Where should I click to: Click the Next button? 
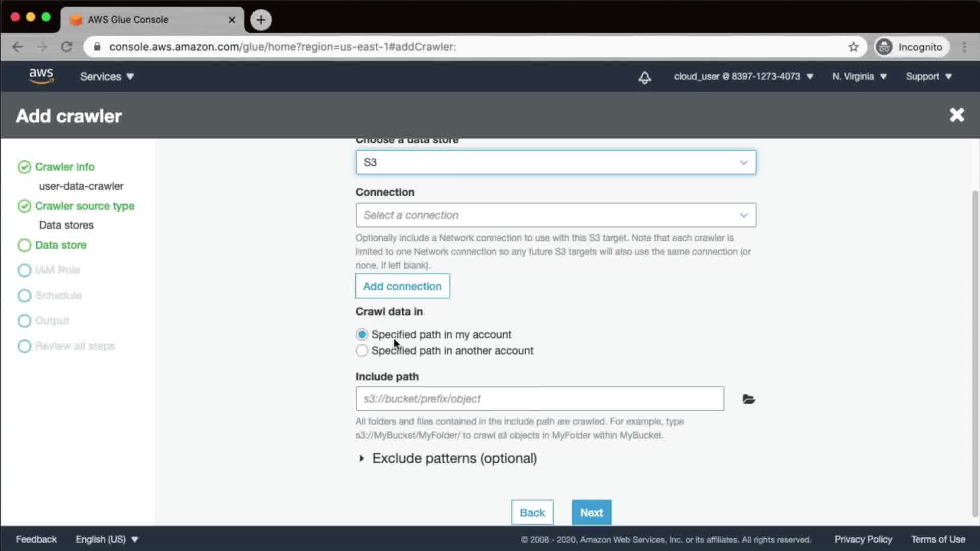point(591,512)
